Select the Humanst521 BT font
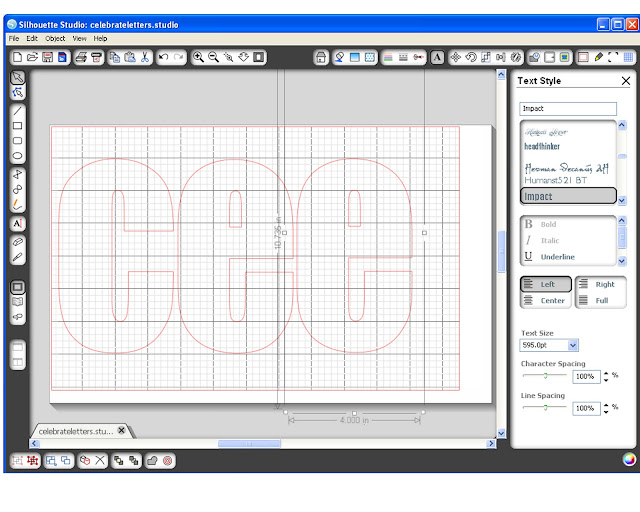The image size is (640, 512). (x=556, y=180)
